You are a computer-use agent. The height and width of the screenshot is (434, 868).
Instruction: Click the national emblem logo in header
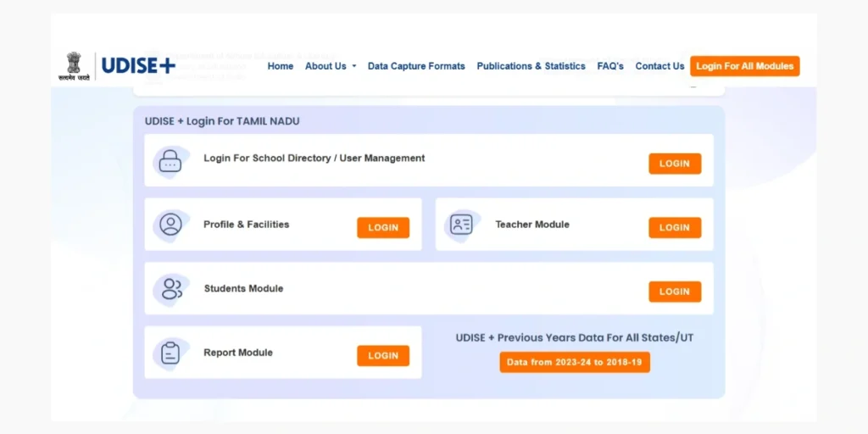click(74, 66)
